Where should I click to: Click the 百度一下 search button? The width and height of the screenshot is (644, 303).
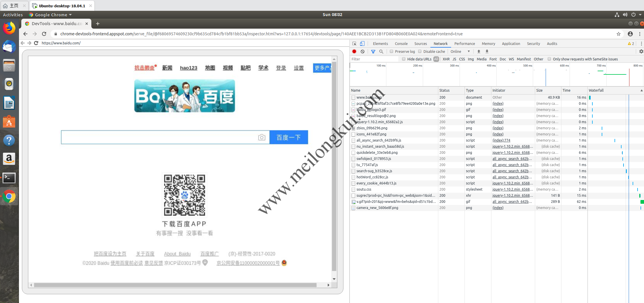click(x=289, y=137)
